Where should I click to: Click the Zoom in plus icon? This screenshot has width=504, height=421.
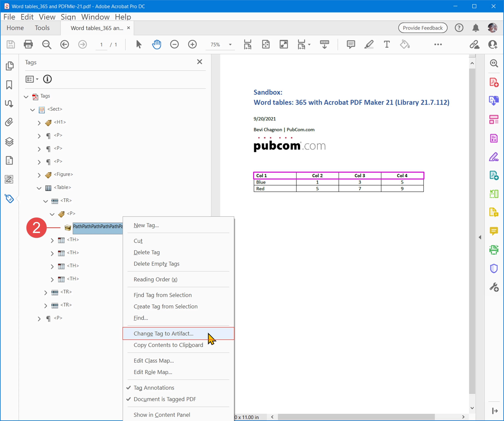192,44
